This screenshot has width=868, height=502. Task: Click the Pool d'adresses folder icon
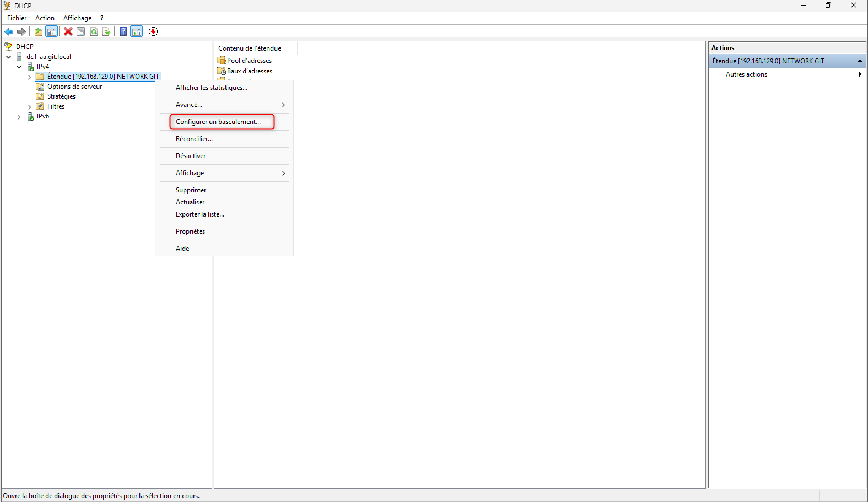pos(222,61)
